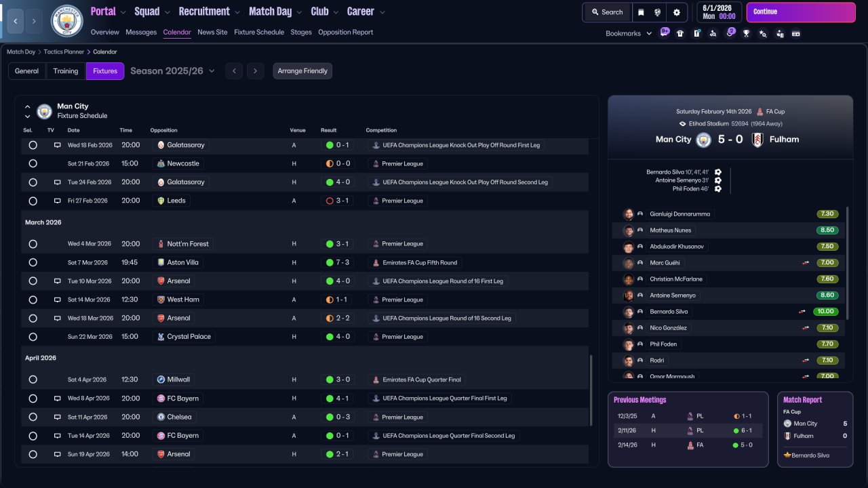This screenshot has width=868, height=488.
Task: Click the Search field in top bar
Action: pos(607,12)
